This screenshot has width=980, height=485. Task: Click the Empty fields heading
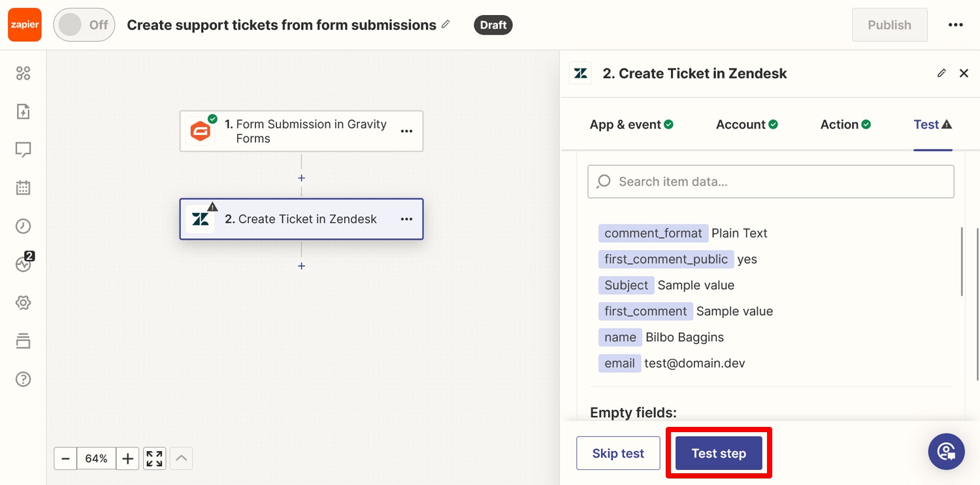pos(633,413)
